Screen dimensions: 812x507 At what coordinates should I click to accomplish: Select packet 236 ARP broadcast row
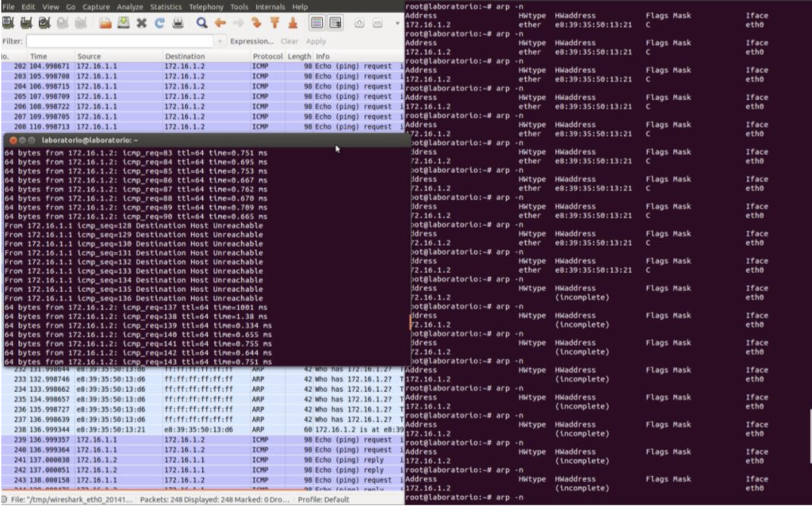[x=202, y=409]
